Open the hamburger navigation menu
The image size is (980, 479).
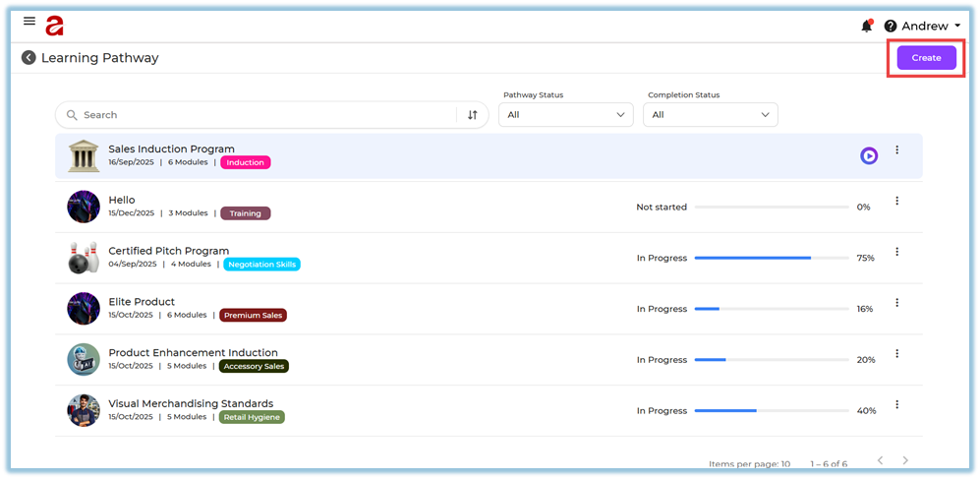click(x=29, y=21)
